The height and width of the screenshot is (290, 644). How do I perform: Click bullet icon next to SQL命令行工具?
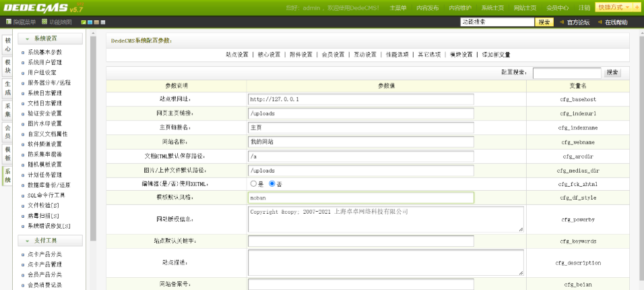[x=23, y=195]
